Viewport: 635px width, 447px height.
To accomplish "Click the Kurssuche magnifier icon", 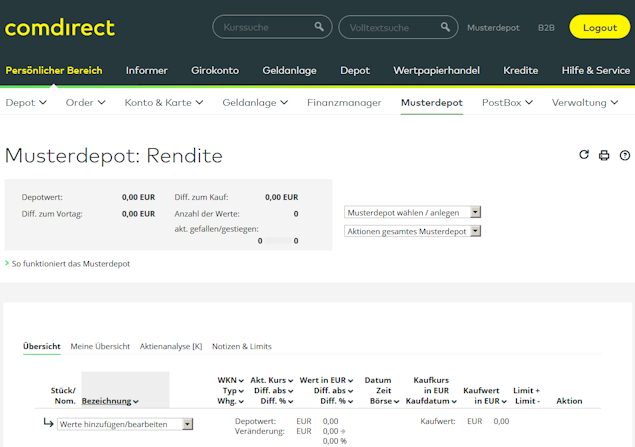I will coord(319,27).
